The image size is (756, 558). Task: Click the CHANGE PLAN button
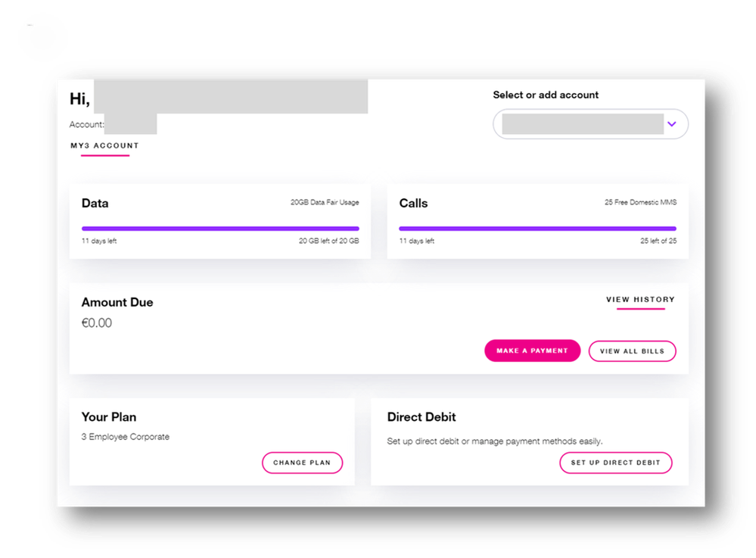point(302,463)
